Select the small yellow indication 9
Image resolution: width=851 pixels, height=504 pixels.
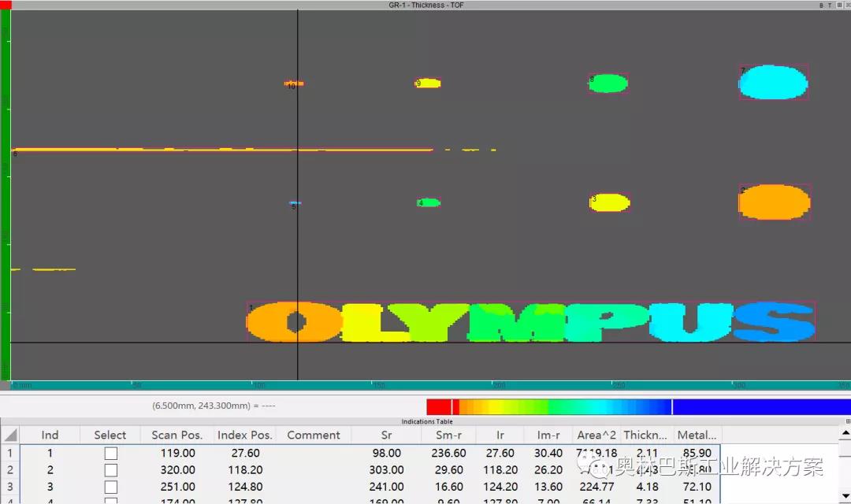(428, 83)
